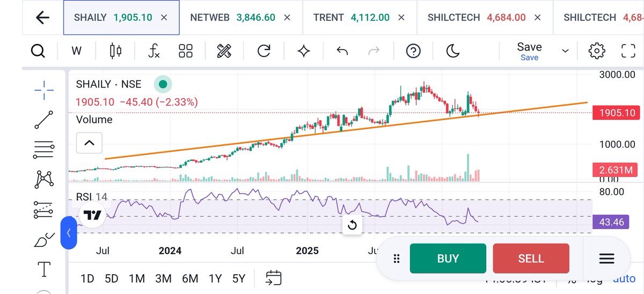Close the first SHILCTECH tab

click(x=538, y=17)
